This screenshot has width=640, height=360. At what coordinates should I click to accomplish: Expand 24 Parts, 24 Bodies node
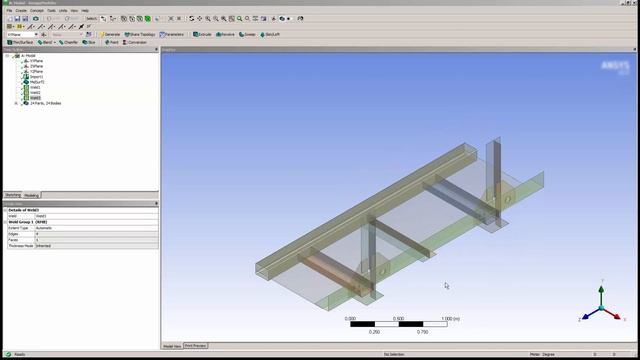click(x=16, y=104)
